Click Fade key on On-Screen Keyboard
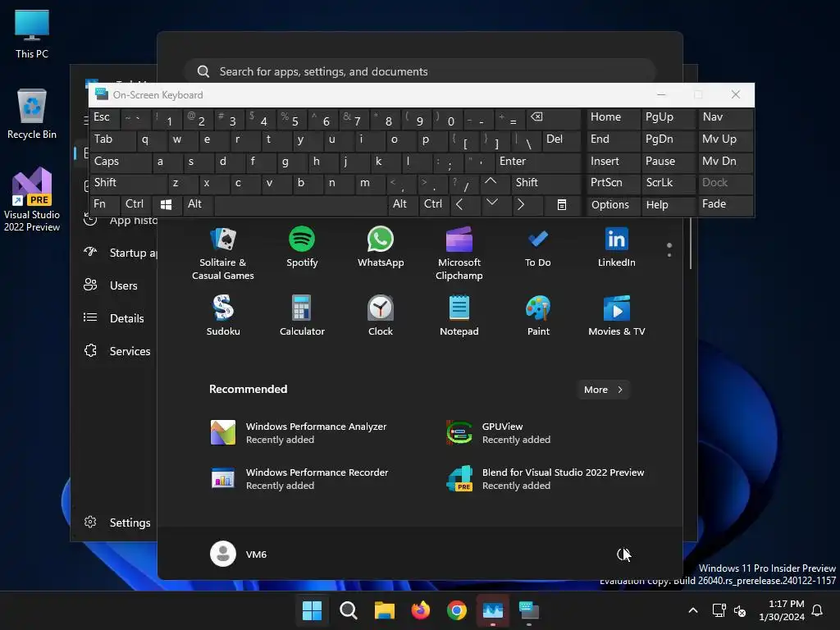This screenshot has width=840, height=630. (725, 204)
